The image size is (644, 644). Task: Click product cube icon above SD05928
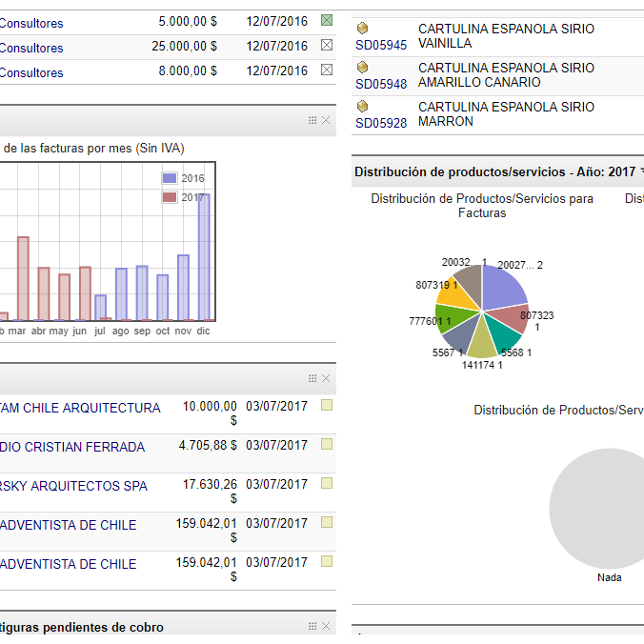[x=362, y=107]
